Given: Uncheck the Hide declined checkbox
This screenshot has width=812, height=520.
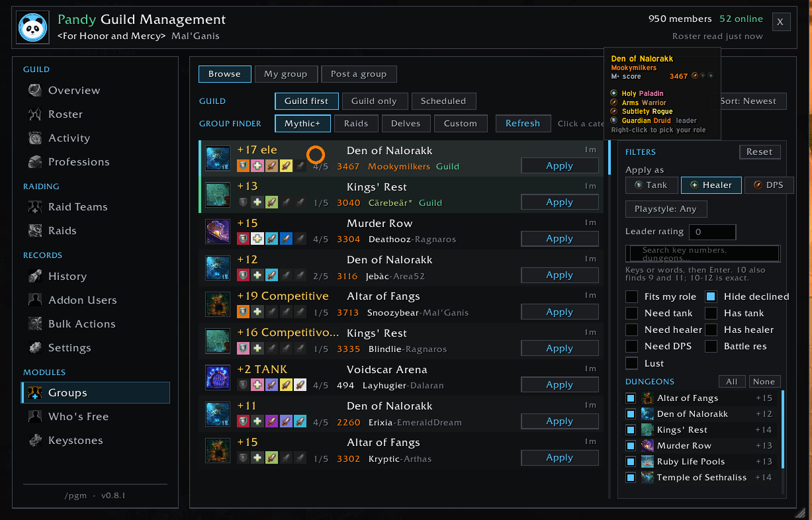Looking at the screenshot, I should pyautogui.click(x=711, y=296).
